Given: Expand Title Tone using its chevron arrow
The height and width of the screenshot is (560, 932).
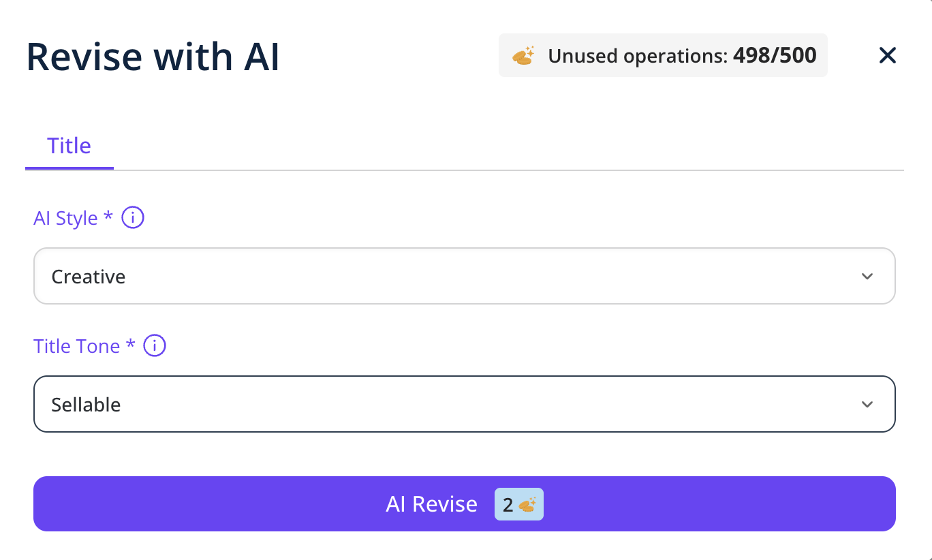Looking at the screenshot, I should (867, 405).
